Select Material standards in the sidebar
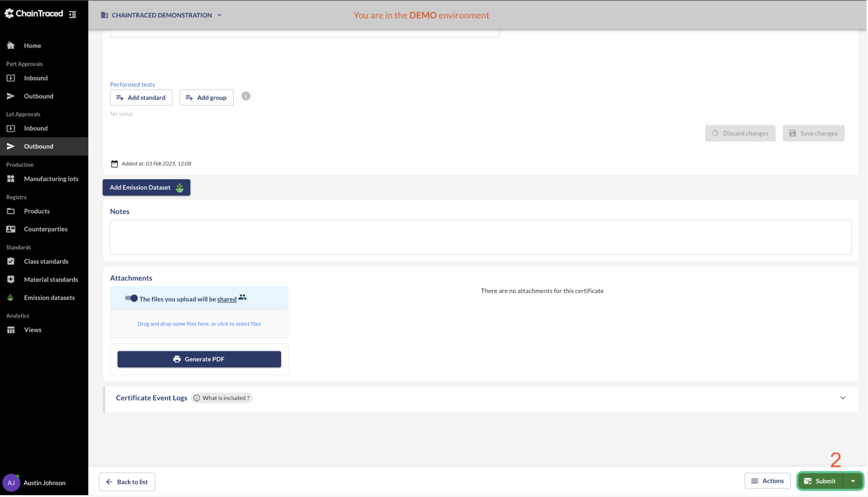Screen dimensions: 868x497 [51, 279]
